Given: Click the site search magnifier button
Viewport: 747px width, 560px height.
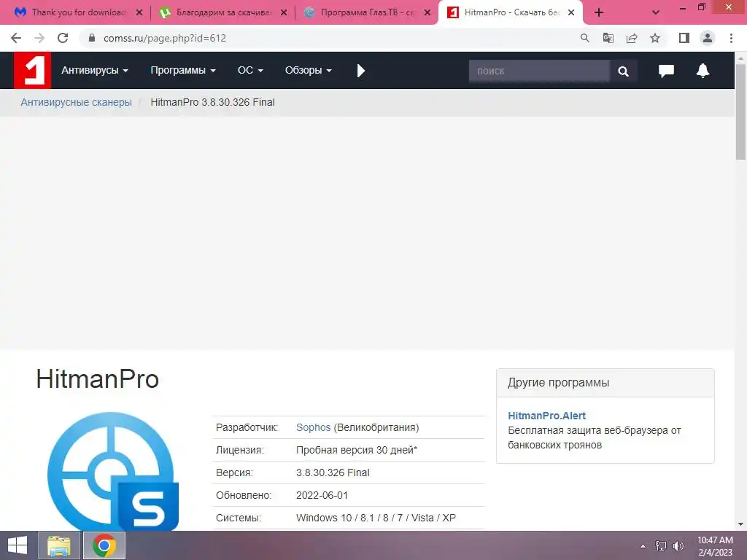Looking at the screenshot, I should click(x=623, y=71).
